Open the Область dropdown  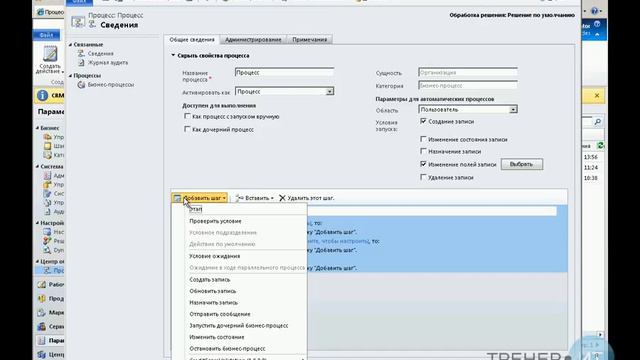[x=513, y=110]
